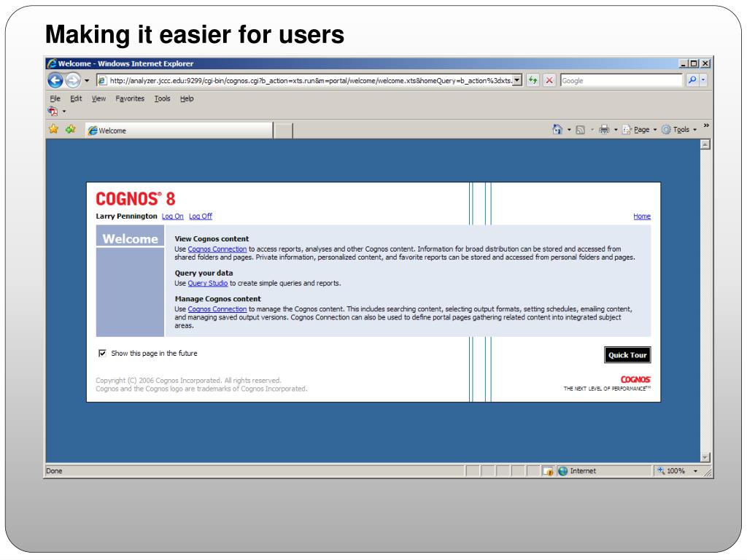This screenshot has width=747, height=560.
Task: Click the Internet Explorer title bar icon
Action: pyautogui.click(x=52, y=63)
